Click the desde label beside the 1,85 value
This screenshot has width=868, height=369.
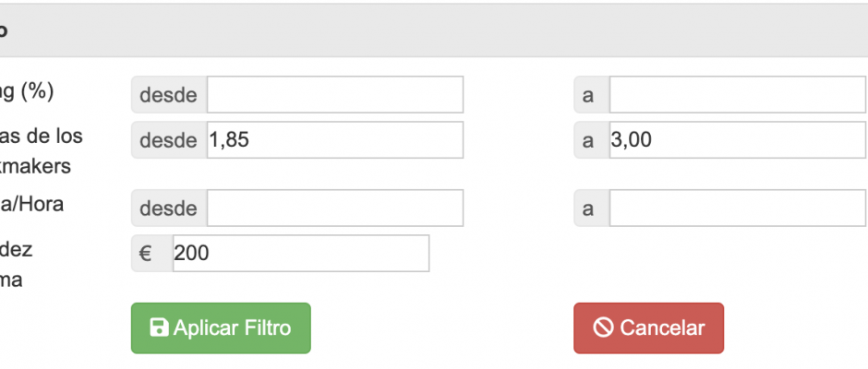point(169,140)
